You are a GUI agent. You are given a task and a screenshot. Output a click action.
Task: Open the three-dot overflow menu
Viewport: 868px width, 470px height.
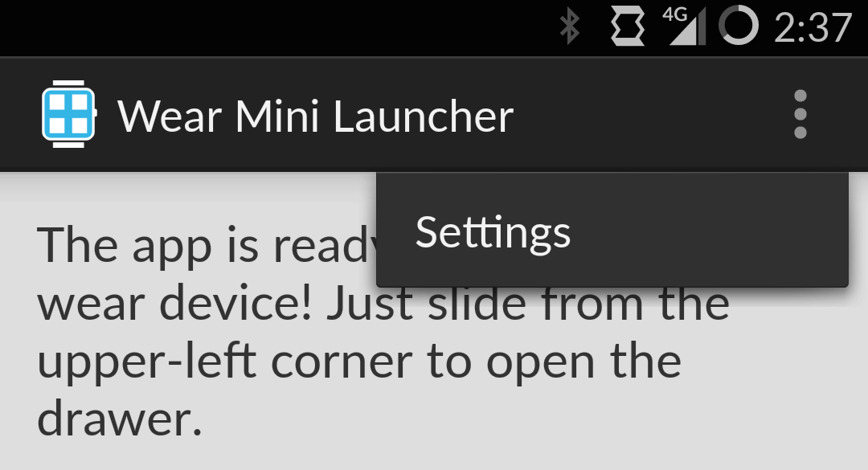(x=800, y=114)
